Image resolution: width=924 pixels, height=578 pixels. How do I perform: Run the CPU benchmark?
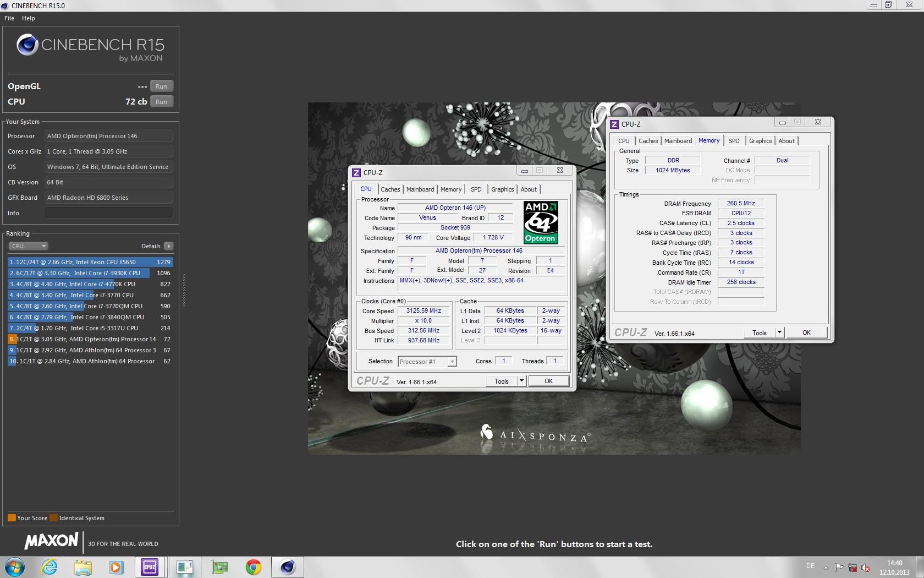[161, 102]
